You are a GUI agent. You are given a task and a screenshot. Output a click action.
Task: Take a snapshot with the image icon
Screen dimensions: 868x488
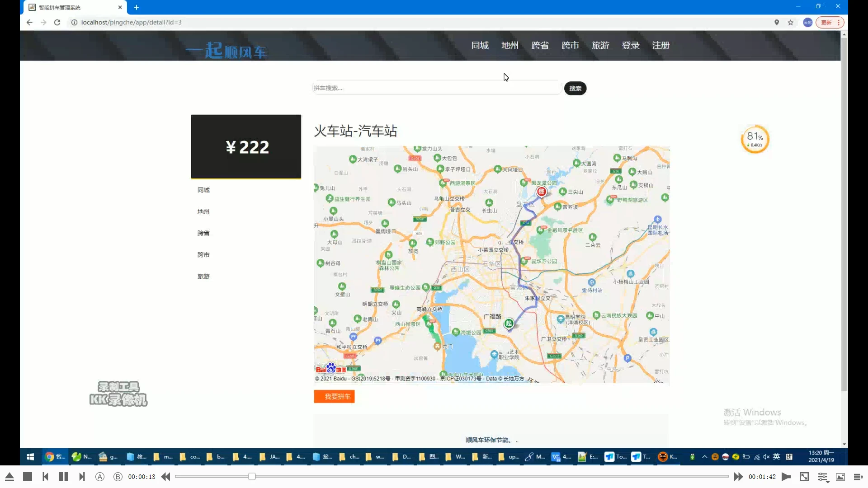840,477
